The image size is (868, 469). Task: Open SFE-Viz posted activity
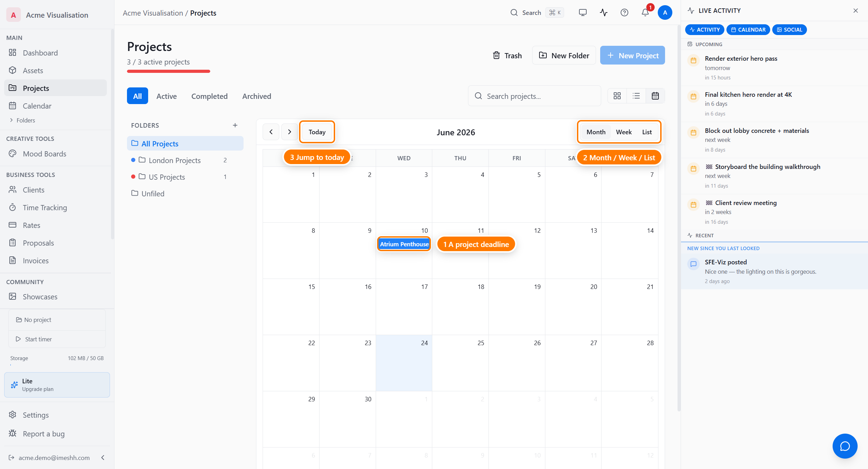click(x=774, y=271)
